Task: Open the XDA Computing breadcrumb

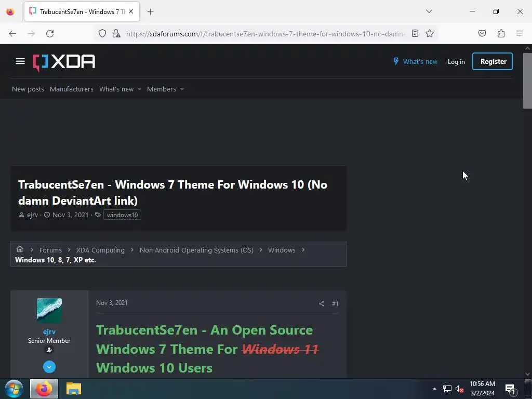Action: [100, 250]
